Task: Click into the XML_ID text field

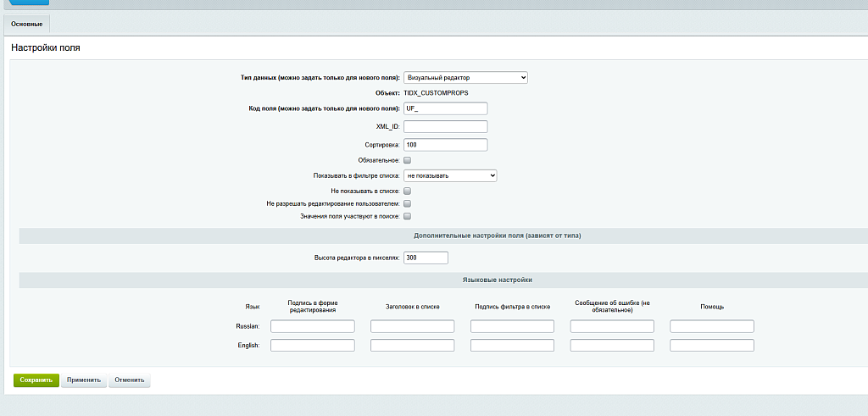Action: click(446, 127)
